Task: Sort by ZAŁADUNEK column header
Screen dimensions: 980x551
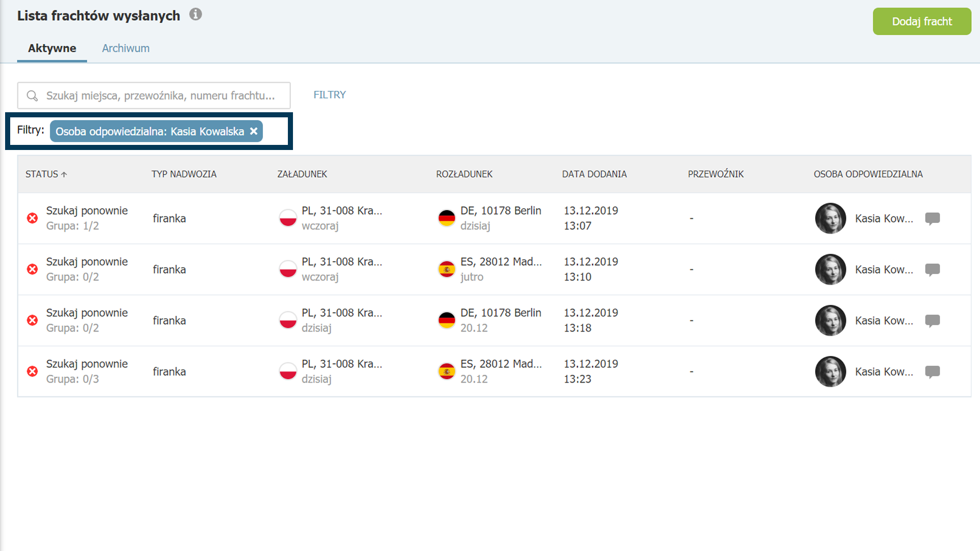Action: [302, 174]
